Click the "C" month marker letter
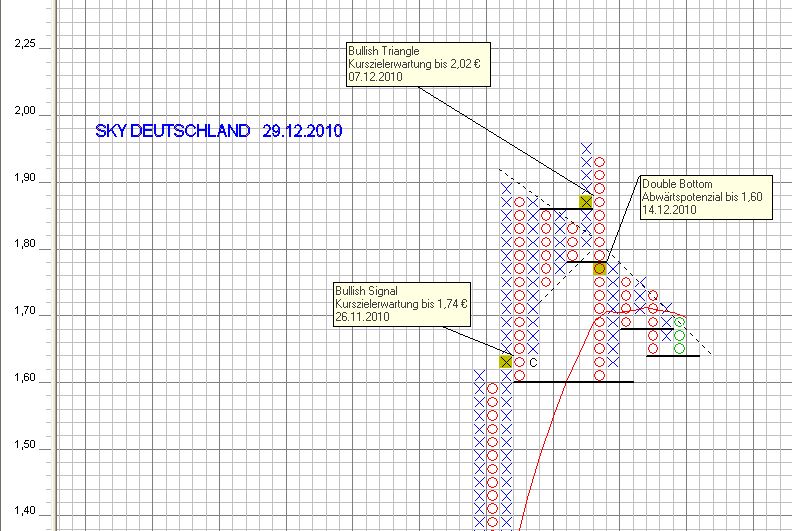 click(x=533, y=362)
